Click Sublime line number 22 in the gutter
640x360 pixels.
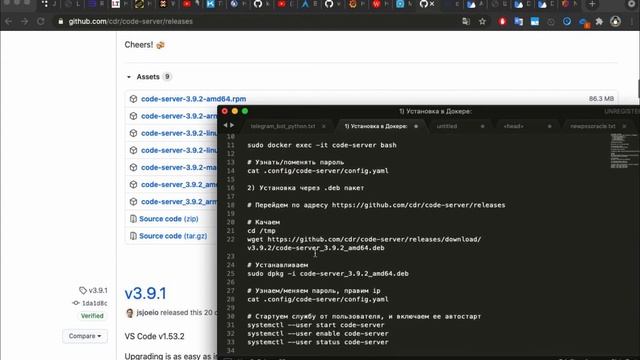click(x=231, y=239)
